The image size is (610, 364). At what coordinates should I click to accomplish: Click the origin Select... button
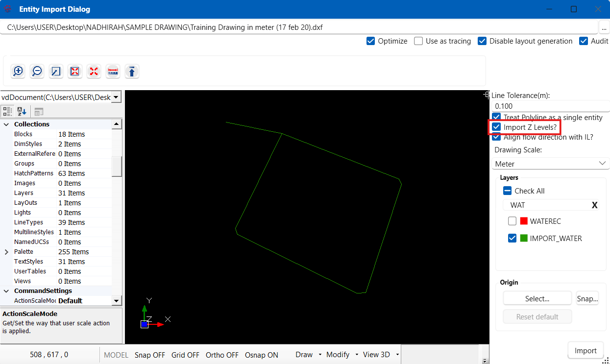(x=537, y=298)
